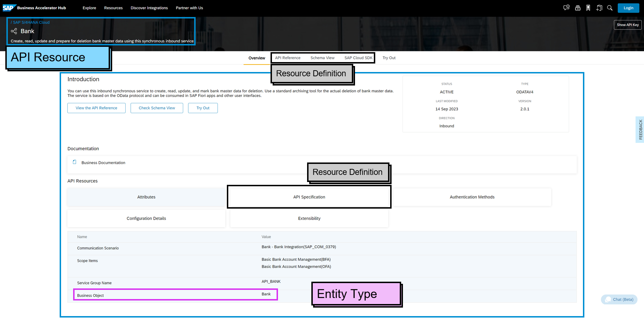Switch to the API Reference tab
The height and width of the screenshot is (320, 644).
pos(288,58)
